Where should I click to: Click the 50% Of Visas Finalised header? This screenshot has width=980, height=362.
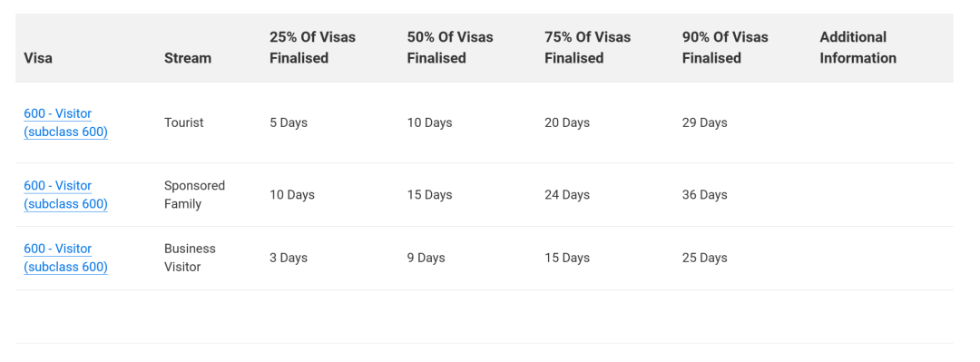point(450,47)
